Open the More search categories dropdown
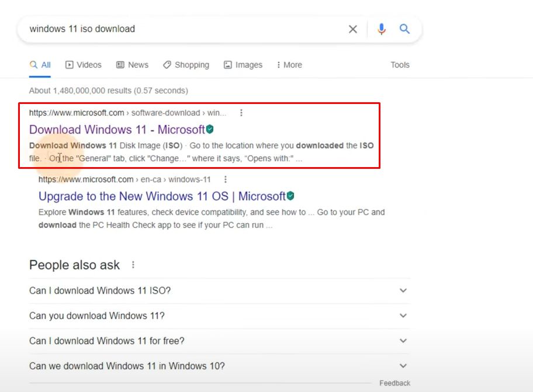Image resolution: width=533 pixels, height=392 pixels. tap(289, 65)
